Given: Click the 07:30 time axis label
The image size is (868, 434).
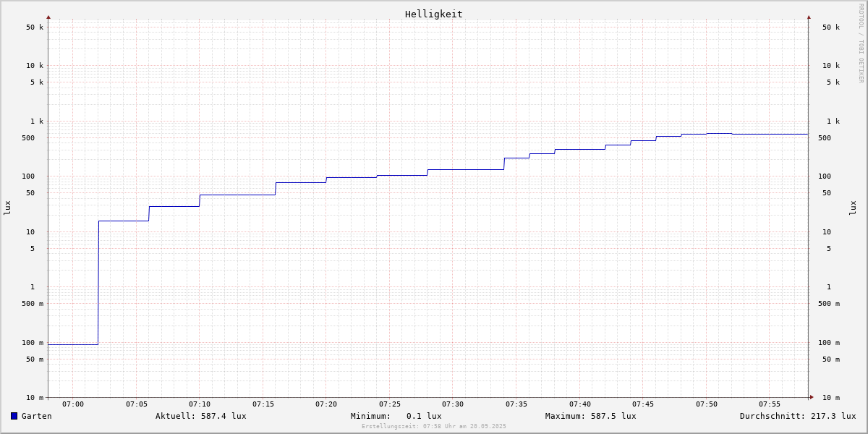Looking at the screenshot, I should [453, 404].
